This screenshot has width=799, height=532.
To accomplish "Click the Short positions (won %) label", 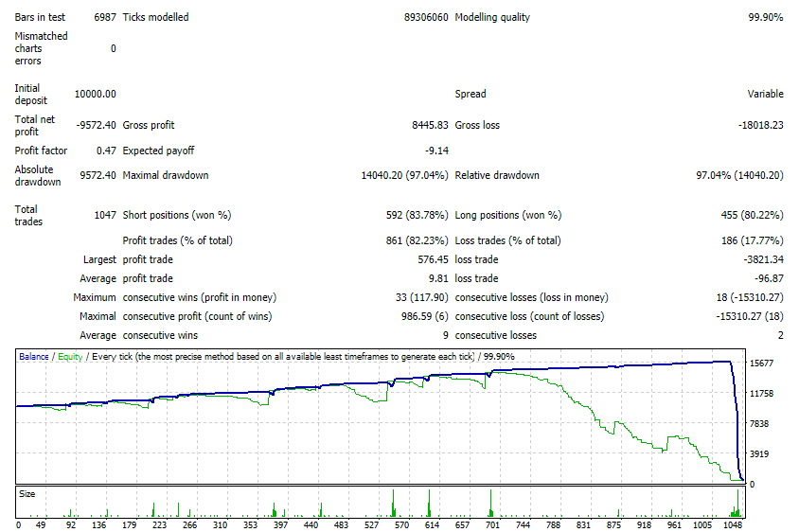I will [177, 215].
